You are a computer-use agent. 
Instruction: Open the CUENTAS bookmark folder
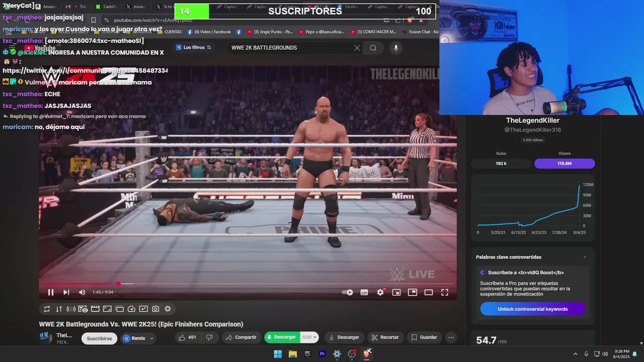point(170,32)
